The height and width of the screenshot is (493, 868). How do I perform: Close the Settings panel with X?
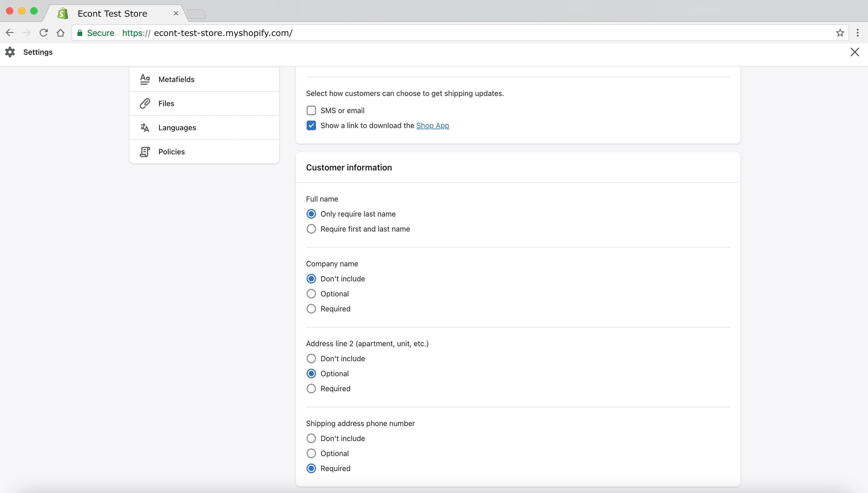pyautogui.click(x=854, y=52)
